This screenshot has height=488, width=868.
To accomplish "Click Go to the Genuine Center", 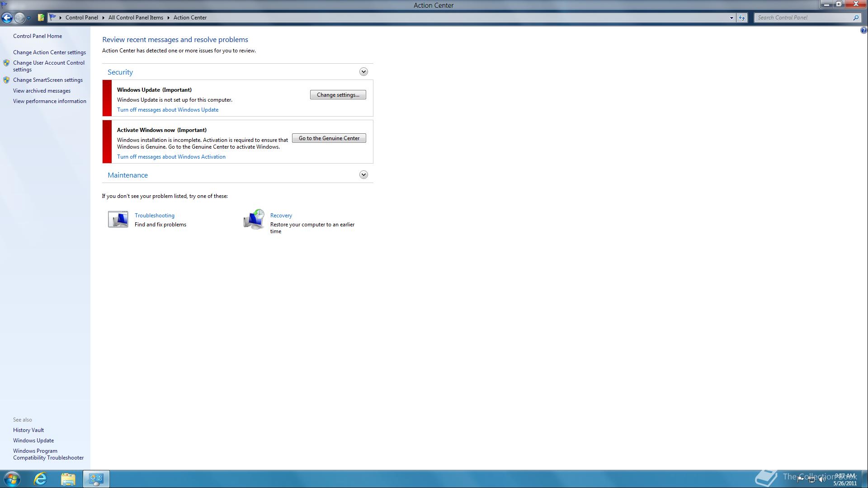I will 329,138.
